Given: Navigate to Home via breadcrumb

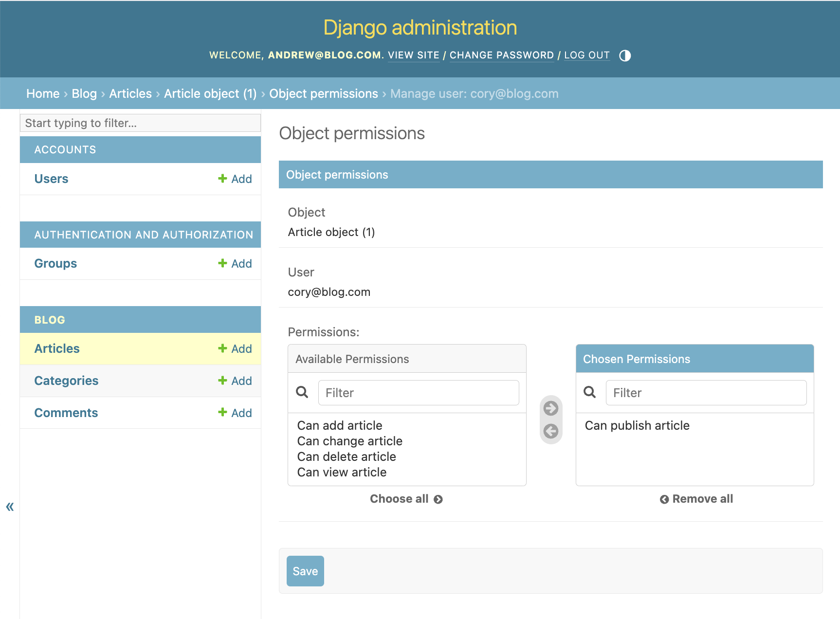Looking at the screenshot, I should pos(43,93).
